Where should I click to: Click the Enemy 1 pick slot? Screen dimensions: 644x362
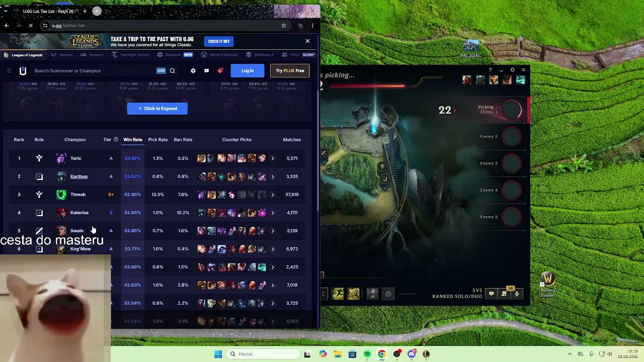[x=512, y=110]
